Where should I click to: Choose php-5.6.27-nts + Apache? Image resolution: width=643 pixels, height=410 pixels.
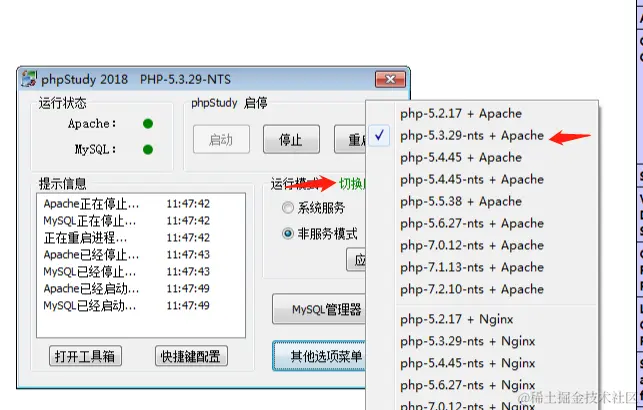point(482,223)
